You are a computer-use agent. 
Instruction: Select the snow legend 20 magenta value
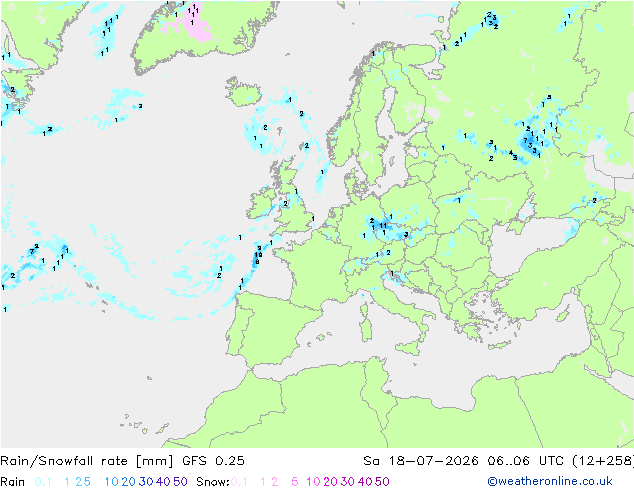(x=330, y=482)
